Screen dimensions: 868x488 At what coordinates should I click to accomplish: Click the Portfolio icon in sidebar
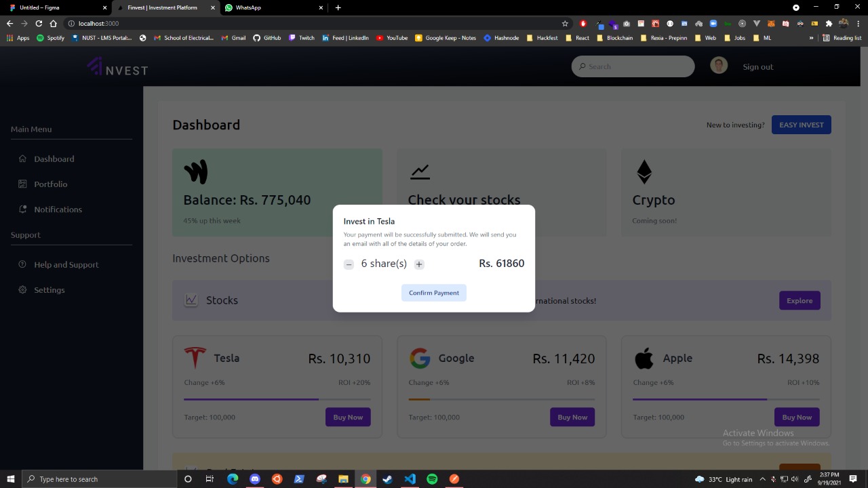point(22,184)
